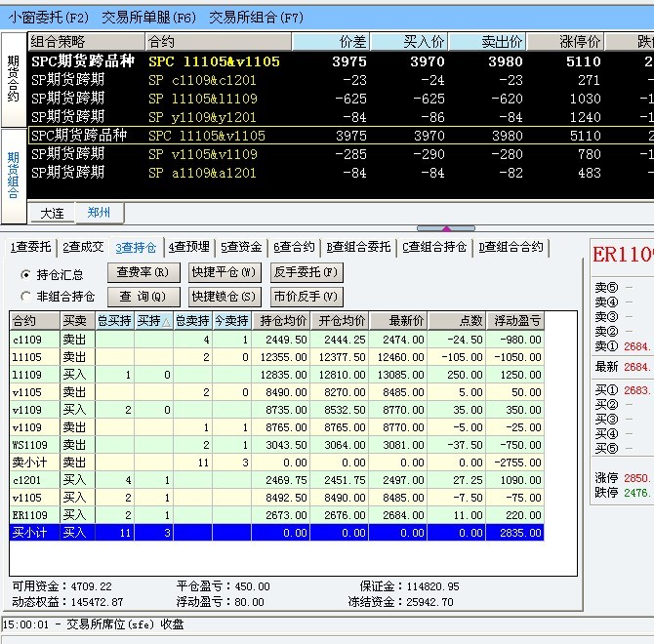Select the WS1109 卖出 position row
The height and width of the screenshot is (644, 654).
(276, 445)
